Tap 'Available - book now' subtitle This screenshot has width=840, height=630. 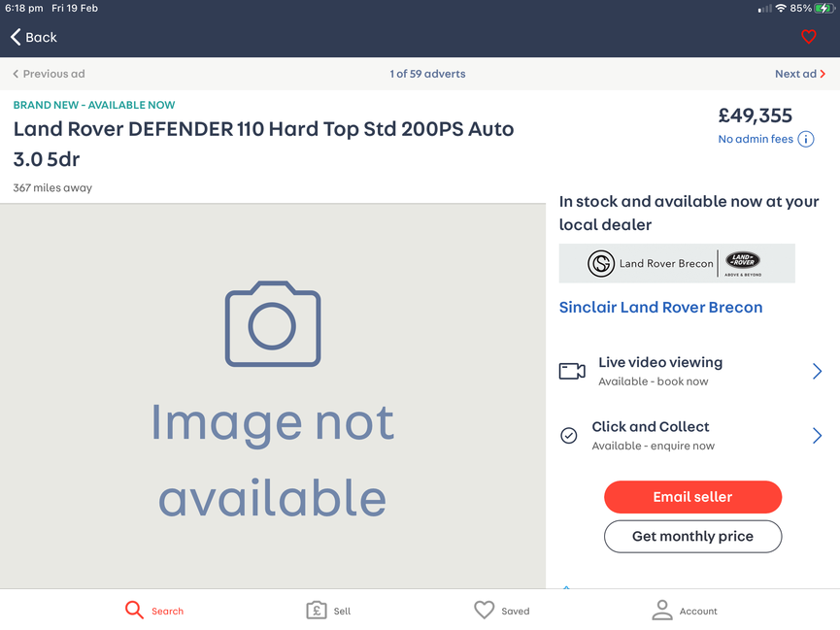pyautogui.click(x=653, y=381)
